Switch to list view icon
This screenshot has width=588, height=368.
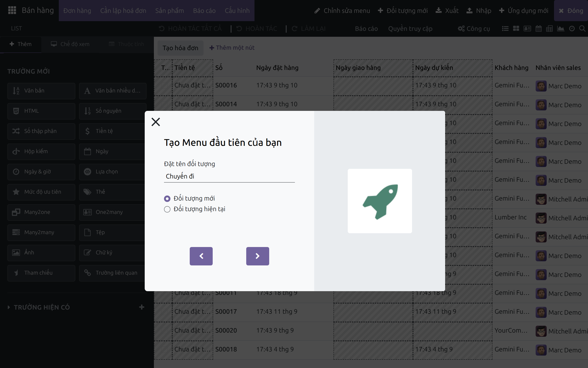tap(505, 29)
